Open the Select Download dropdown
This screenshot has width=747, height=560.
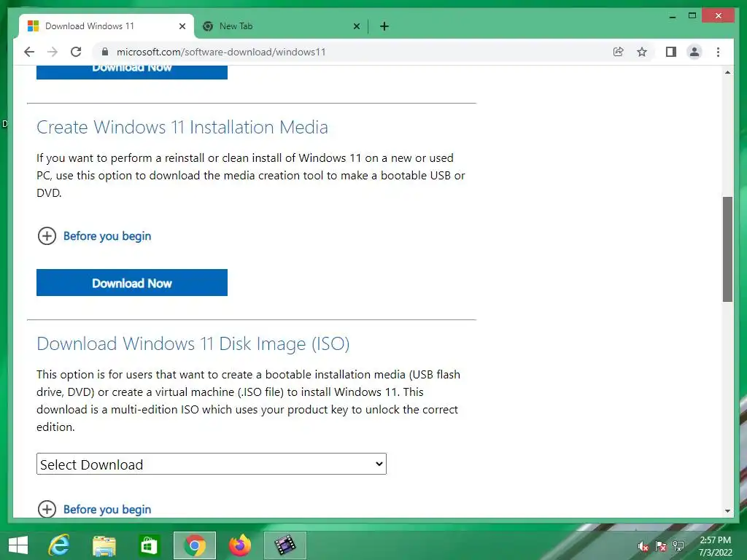(x=212, y=464)
